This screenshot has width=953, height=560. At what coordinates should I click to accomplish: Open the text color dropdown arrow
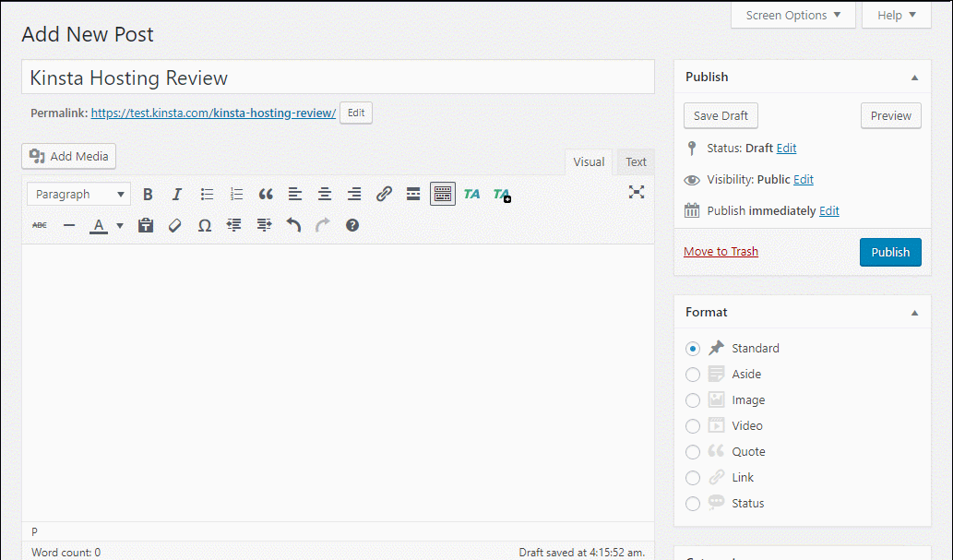[x=118, y=224]
